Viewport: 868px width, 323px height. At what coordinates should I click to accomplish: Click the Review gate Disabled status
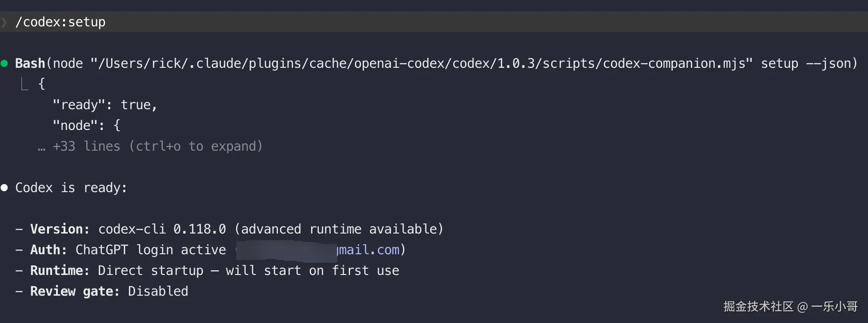158,291
